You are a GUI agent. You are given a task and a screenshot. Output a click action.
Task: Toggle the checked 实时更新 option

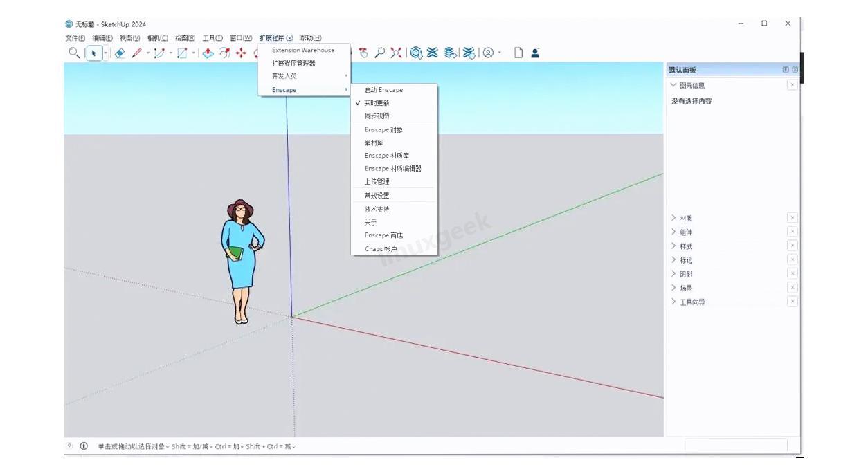(377, 103)
